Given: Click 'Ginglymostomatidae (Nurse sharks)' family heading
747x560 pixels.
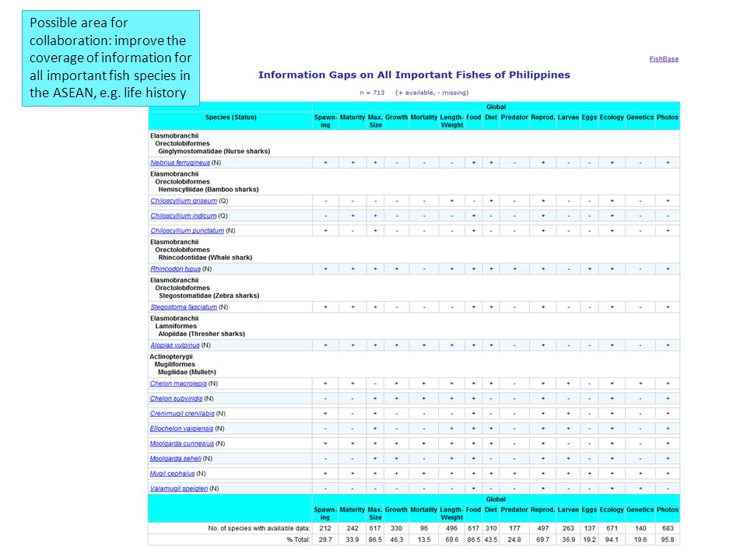Looking at the screenshot, I should click(215, 152).
